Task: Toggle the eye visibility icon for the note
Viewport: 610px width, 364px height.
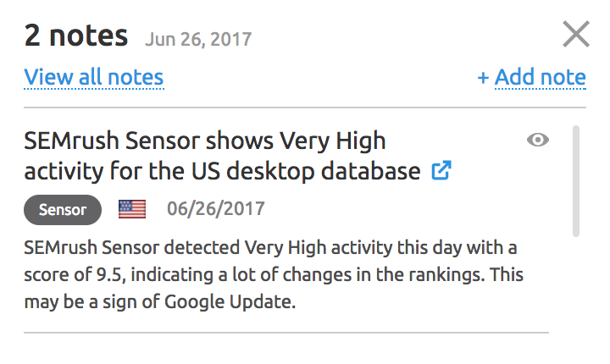Action: (x=538, y=140)
